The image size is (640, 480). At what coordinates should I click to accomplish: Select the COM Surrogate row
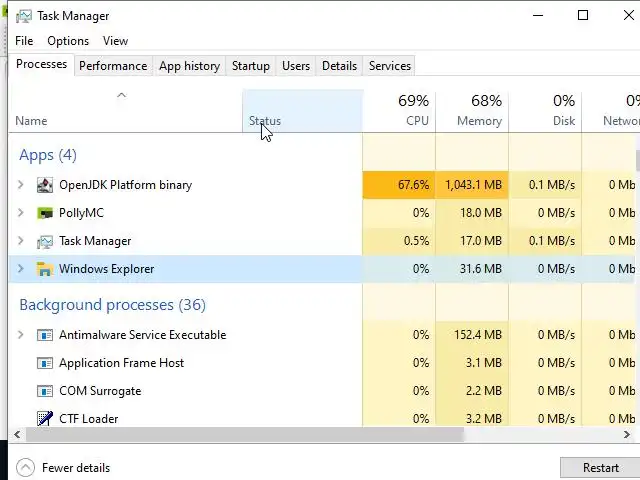point(322,391)
